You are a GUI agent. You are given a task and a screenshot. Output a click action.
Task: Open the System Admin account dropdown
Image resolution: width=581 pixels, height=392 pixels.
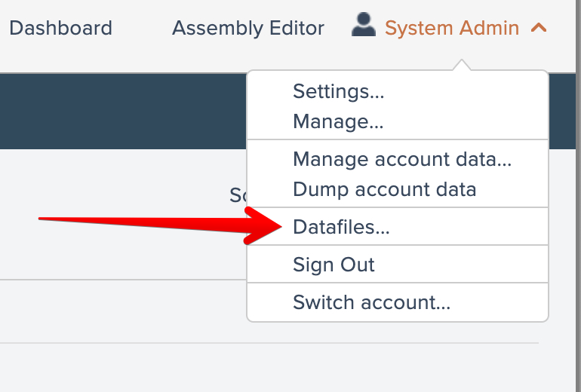[451, 29]
